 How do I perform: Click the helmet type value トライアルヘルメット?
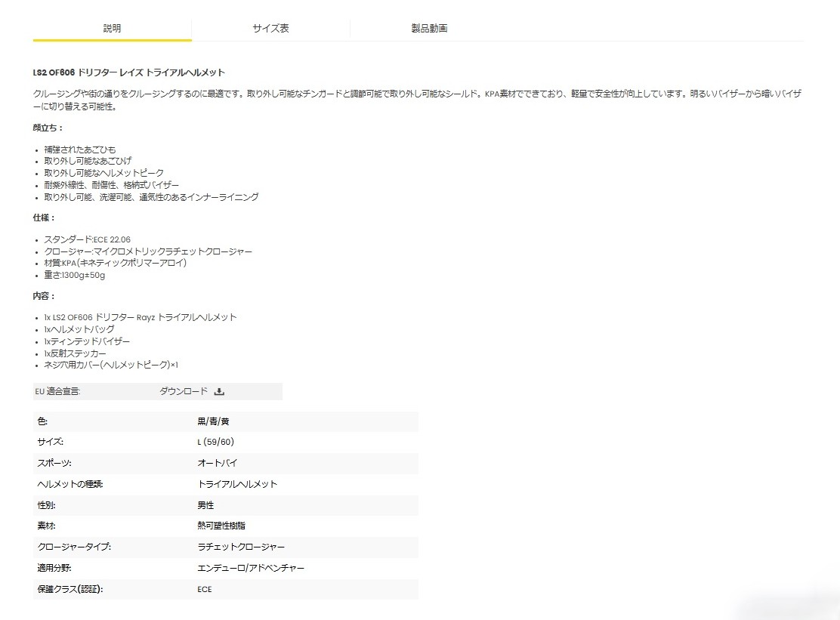pyautogui.click(x=237, y=484)
